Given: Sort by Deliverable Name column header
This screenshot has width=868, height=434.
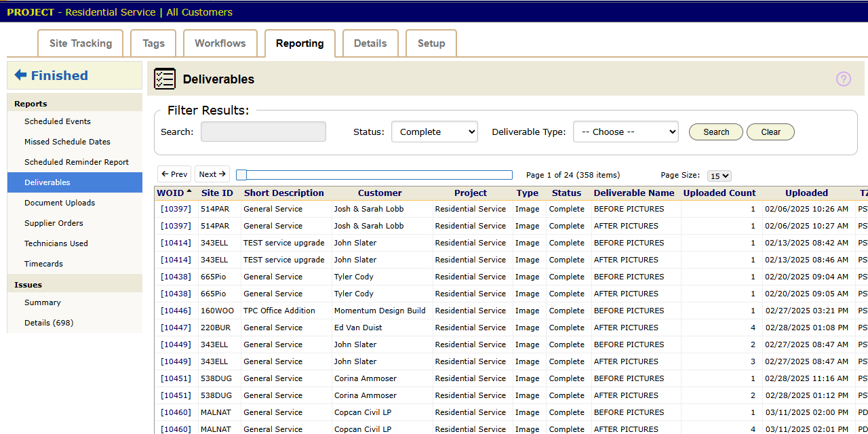Looking at the screenshot, I should 634,193.
